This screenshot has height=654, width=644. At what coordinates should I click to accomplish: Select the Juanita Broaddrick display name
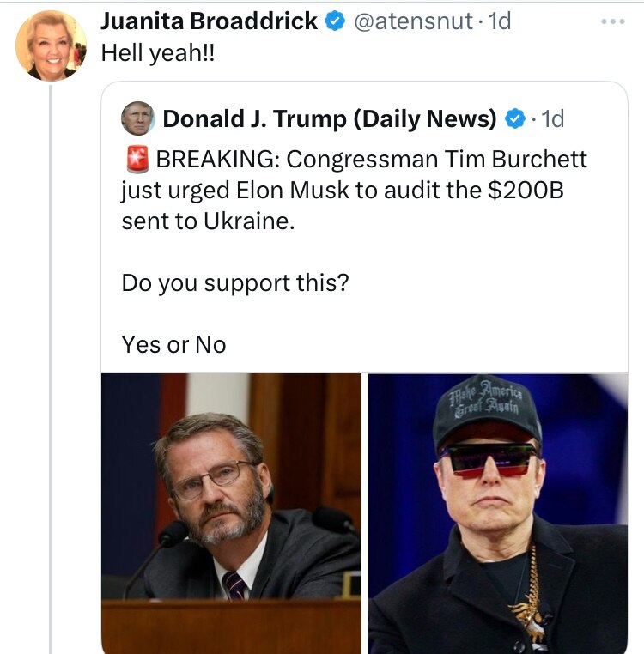tap(210, 21)
